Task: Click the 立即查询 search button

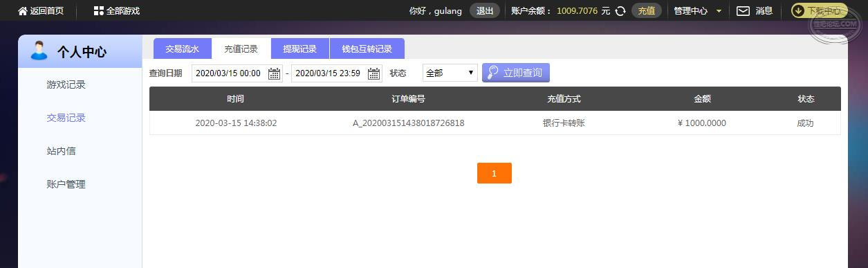Action: pos(516,73)
